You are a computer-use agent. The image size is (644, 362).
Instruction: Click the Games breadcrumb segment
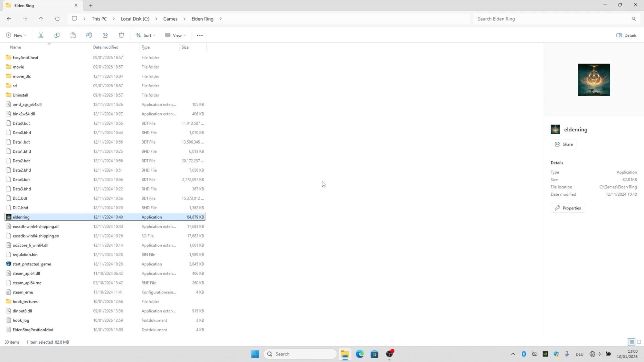170,19
